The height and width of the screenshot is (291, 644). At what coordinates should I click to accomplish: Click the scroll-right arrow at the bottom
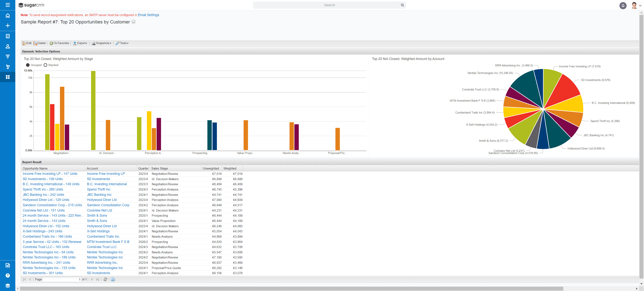[x=636, y=289]
